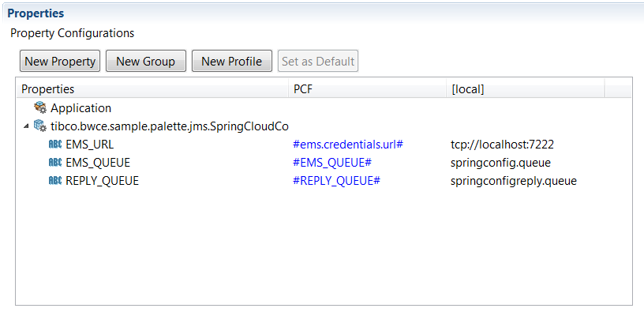Select the [local] profile column header

(x=526, y=89)
